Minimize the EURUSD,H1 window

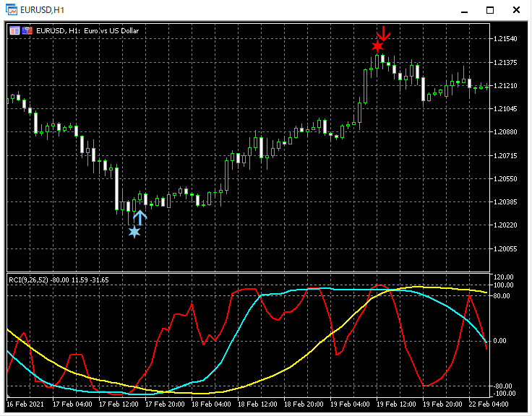(465, 11)
